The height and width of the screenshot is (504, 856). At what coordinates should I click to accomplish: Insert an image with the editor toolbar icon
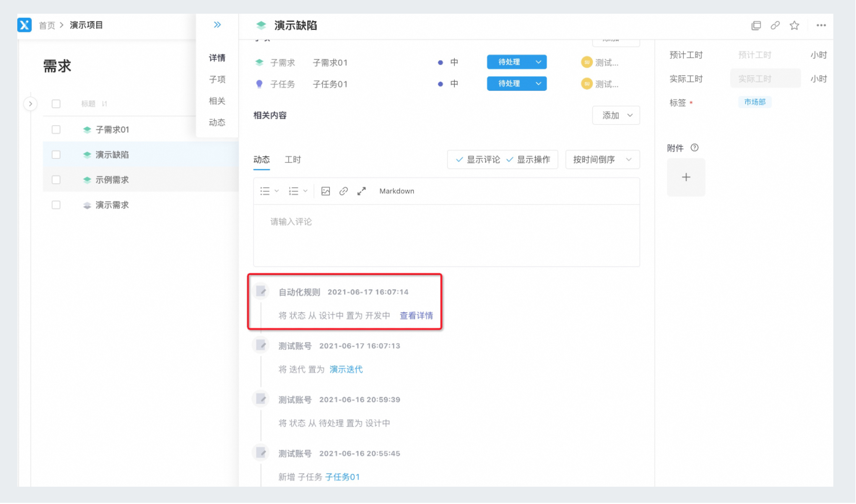click(326, 191)
